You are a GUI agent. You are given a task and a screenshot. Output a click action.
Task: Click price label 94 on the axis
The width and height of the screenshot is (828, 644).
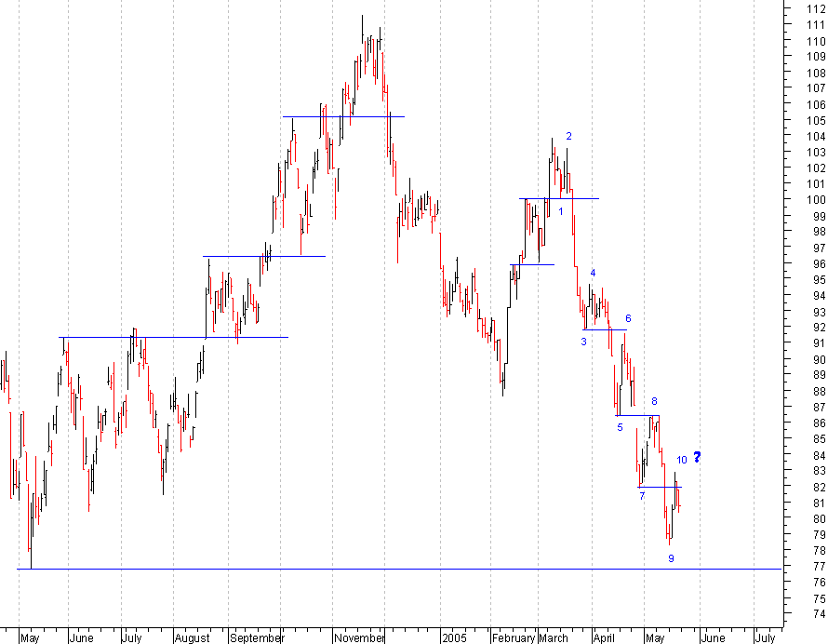(819, 295)
